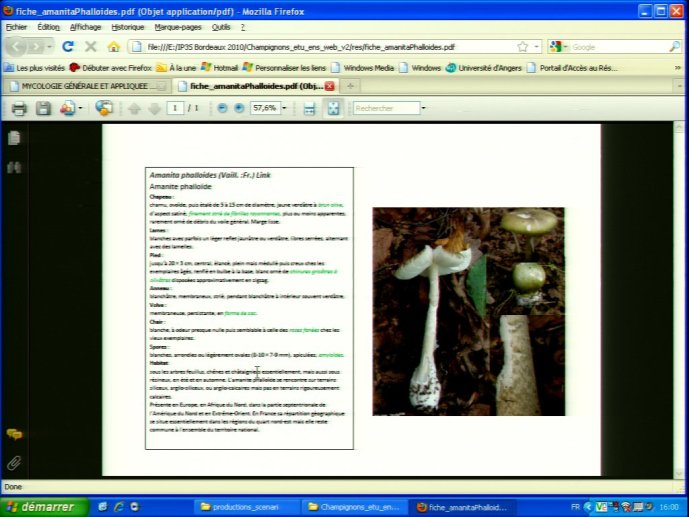Click the FR language indicator in tray
Screen dimensions: 689x517
575,507
